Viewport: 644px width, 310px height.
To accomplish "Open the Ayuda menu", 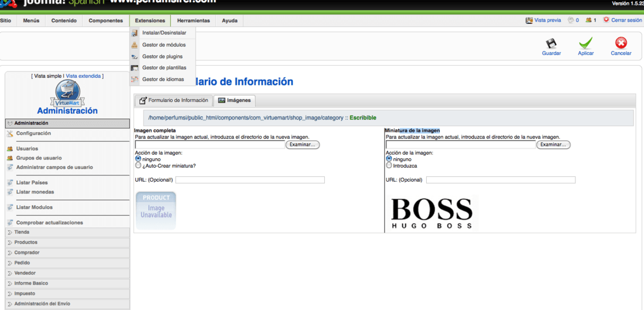I will [229, 21].
